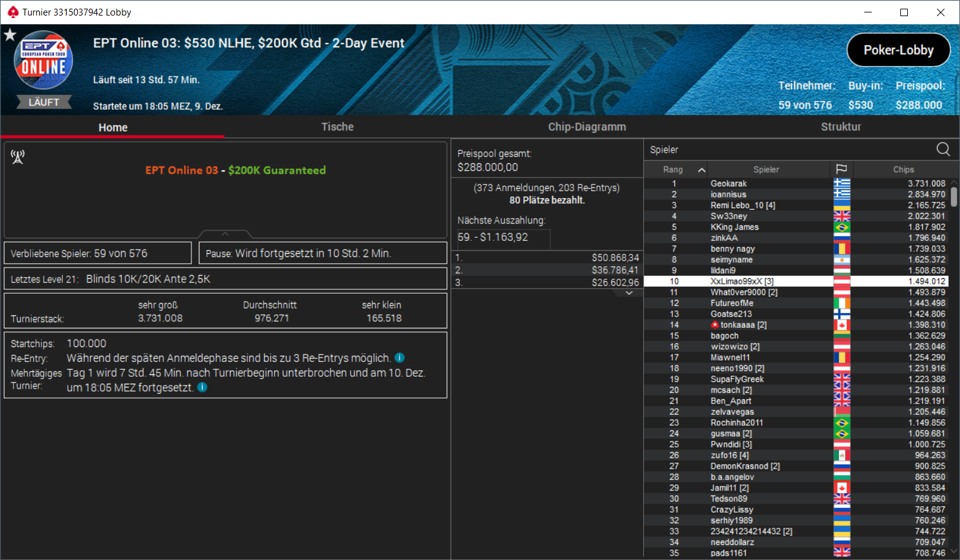Select player needdollarz row
The width and height of the screenshot is (960, 560).
pyautogui.click(x=797, y=542)
